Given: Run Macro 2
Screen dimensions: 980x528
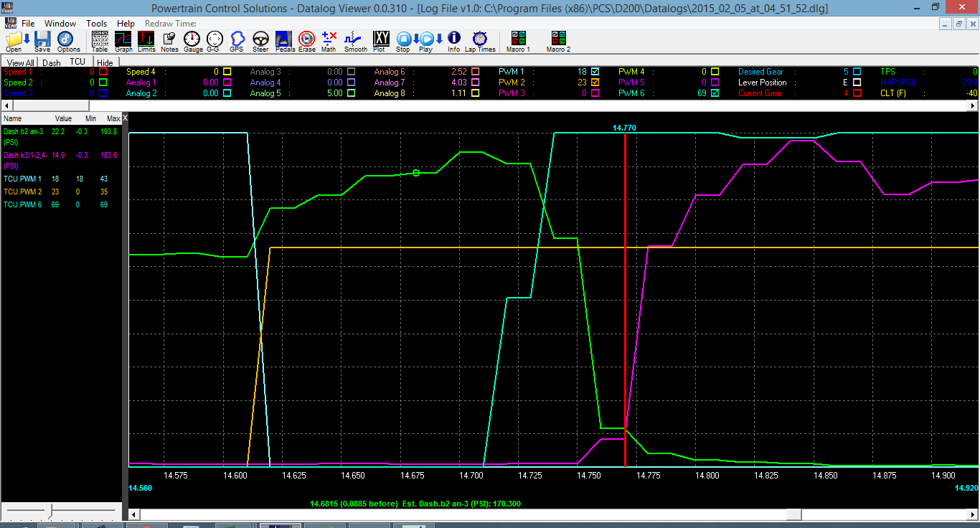Looking at the screenshot, I should coord(558,40).
